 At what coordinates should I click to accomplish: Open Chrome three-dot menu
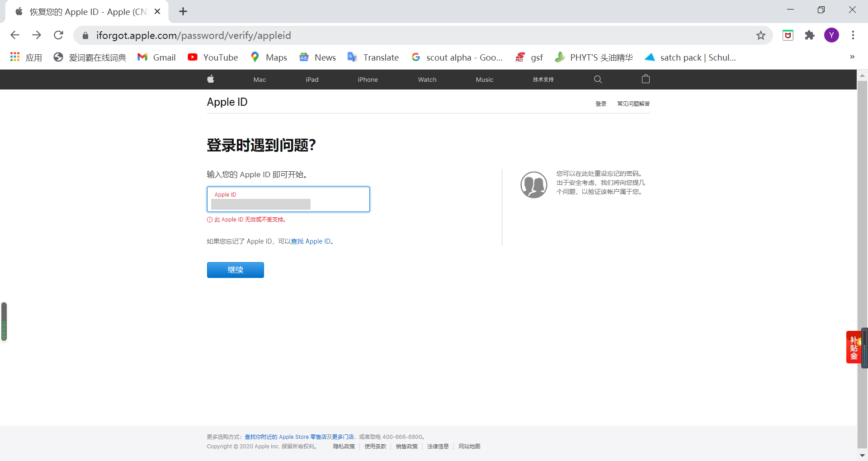[853, 35]
